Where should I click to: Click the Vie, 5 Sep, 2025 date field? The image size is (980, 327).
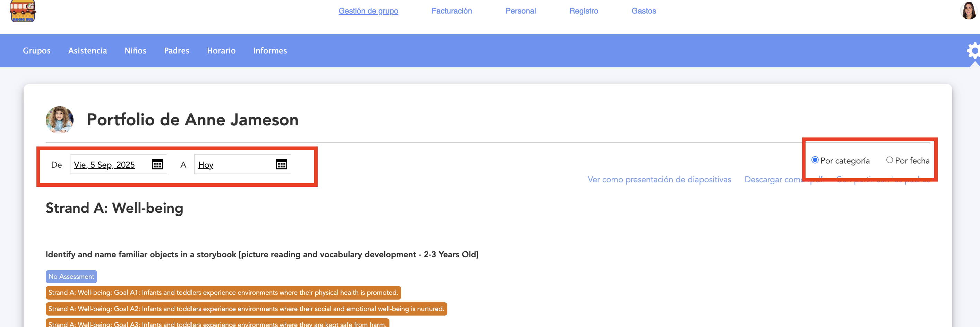pyautogui.click(x=118, y=165)
